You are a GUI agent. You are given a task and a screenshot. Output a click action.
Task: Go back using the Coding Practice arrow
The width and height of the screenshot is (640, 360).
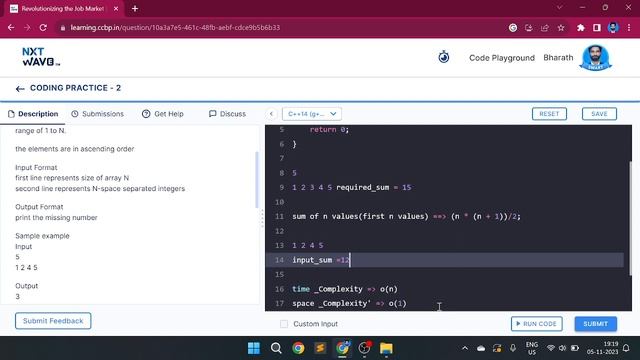click(x=20, y=89)
